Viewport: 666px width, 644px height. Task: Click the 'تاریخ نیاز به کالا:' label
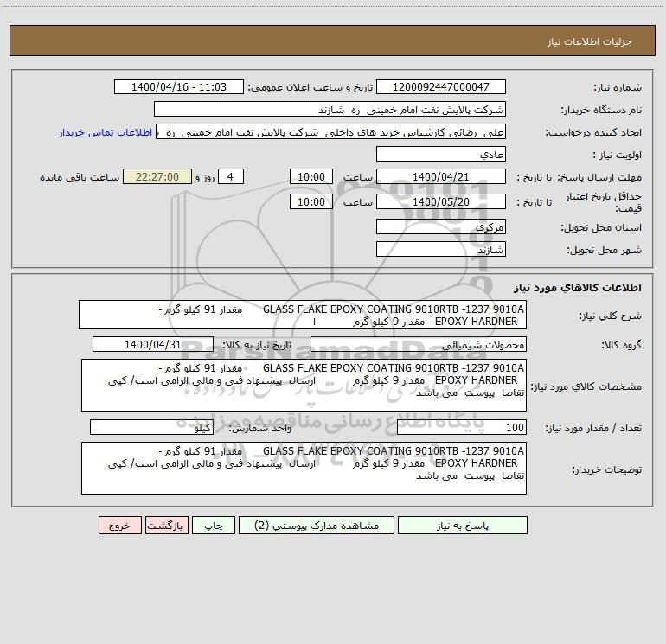[257, 345]
